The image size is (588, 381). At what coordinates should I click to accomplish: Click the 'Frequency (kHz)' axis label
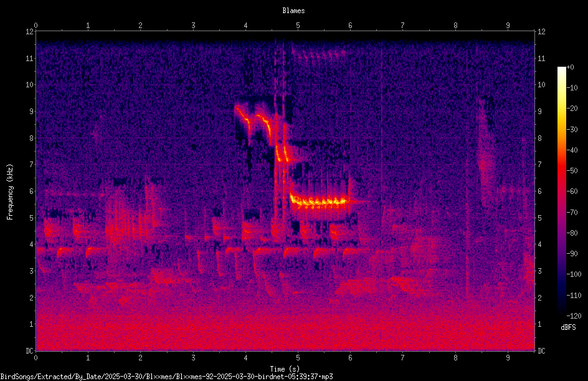[10, 192]
